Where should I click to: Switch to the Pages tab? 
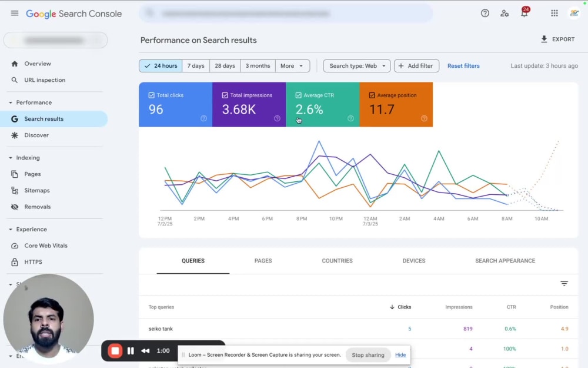[263, 261]
